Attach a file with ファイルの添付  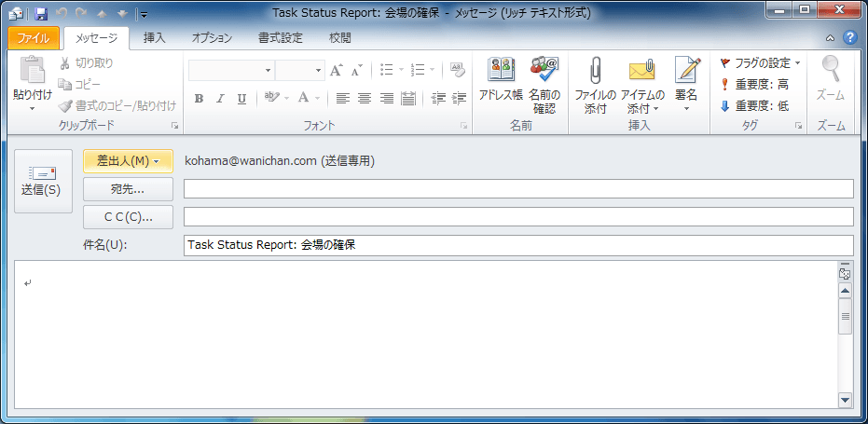point(596,85)
